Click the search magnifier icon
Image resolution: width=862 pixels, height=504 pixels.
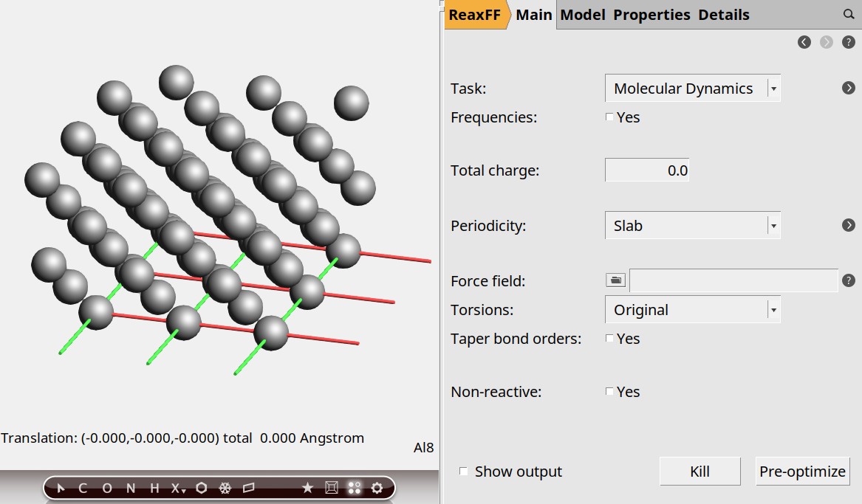849,15
